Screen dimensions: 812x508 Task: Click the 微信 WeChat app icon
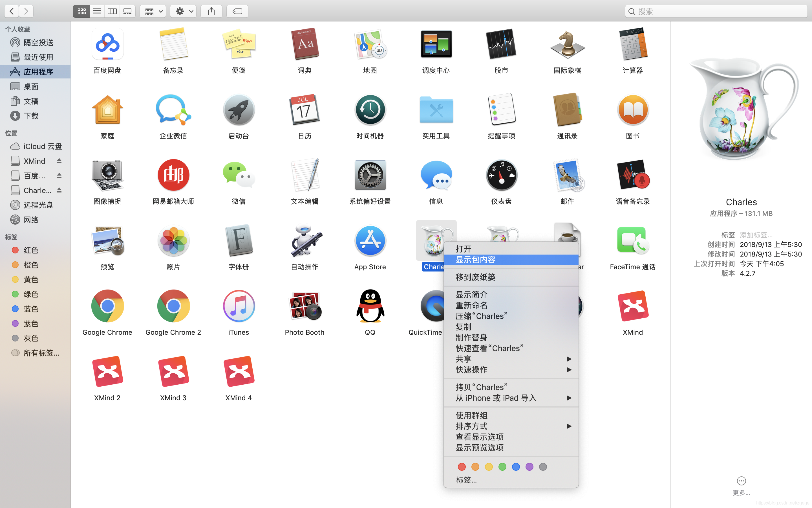pos(239,175)
